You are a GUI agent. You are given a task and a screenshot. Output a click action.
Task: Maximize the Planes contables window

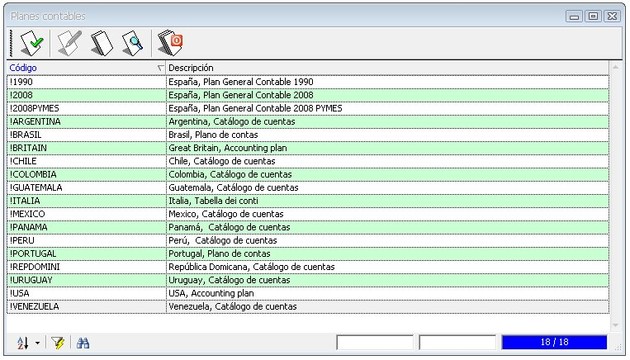click(x=593, y=16)
